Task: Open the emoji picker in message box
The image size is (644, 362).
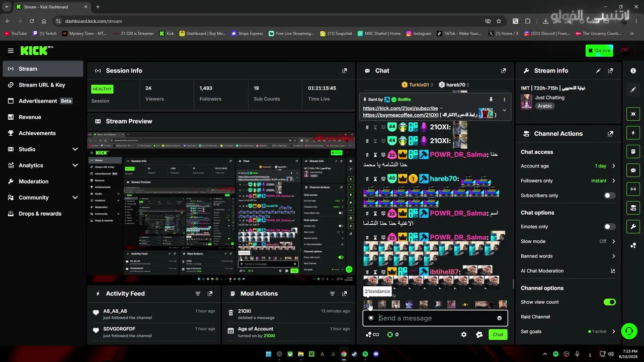Action: (499, 318)
